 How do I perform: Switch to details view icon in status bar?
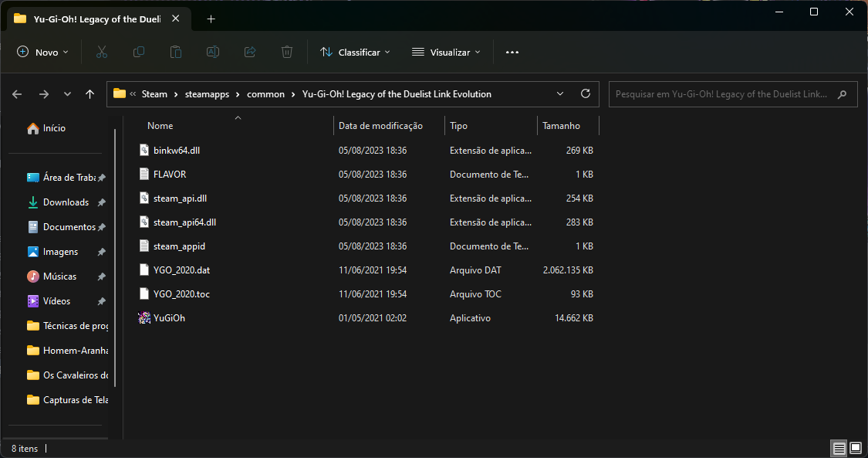click(839, 449)
